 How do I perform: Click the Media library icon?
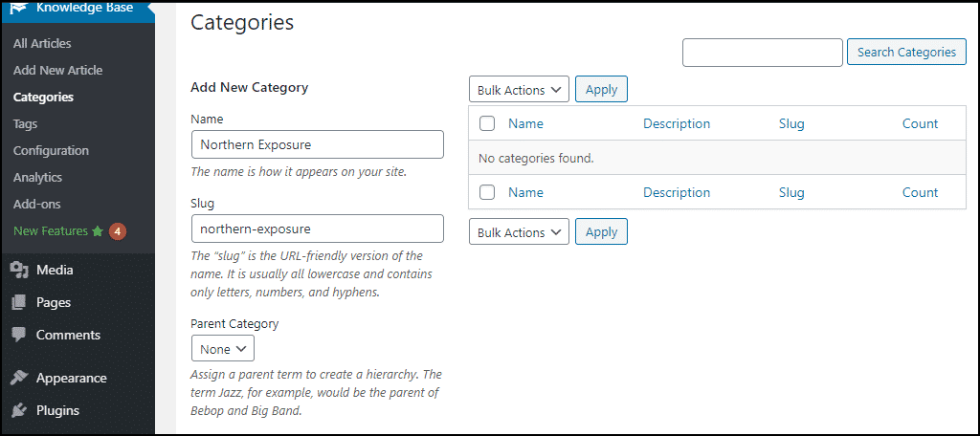click(19, 270)
